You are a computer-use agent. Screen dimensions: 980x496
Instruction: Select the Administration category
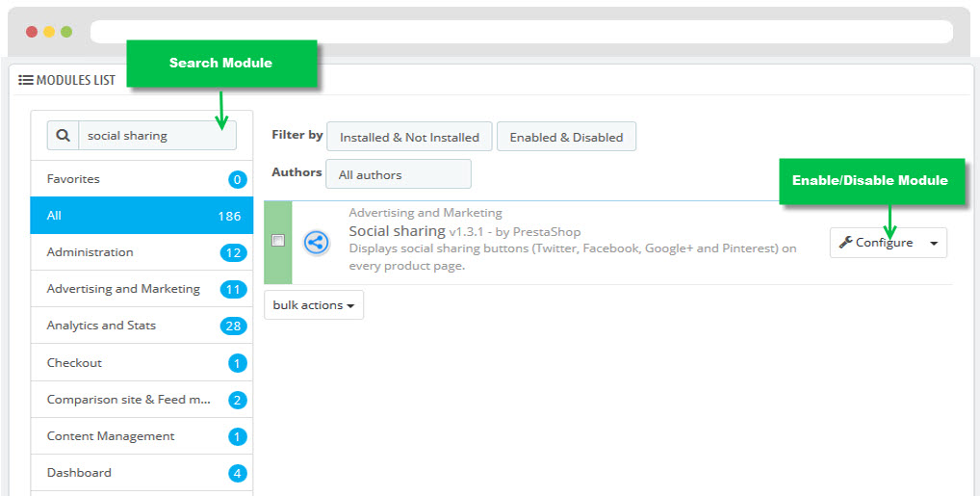[x=142, y=252]
